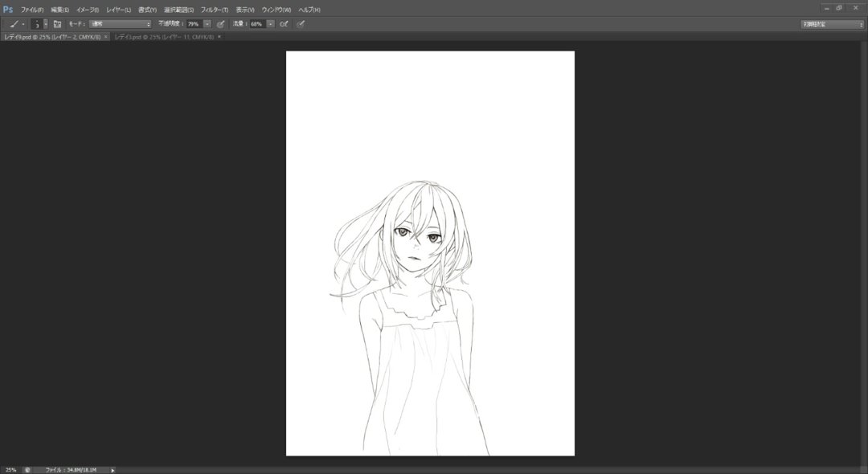Open the モード blending mode dropdown
Screen dimensions: 868x474
121,24
